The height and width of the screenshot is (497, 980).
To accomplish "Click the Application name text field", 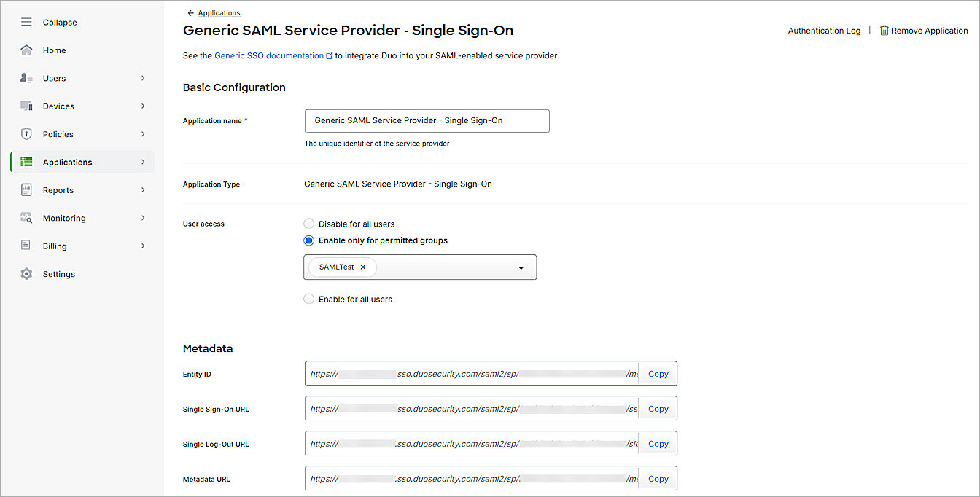I will [x=427, y=121].
